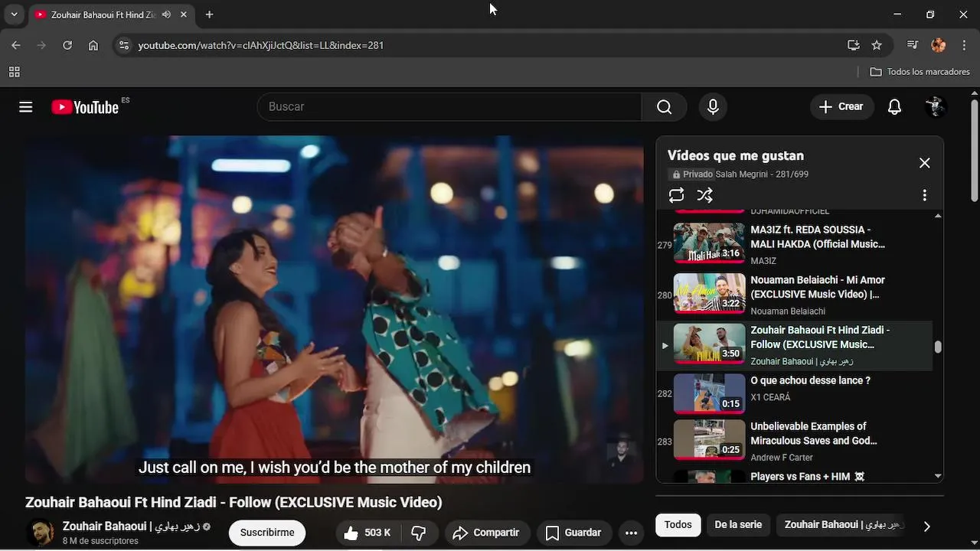This screenshot has height=551, width=980.
Task: Click the install/cast screen icon in address bar
Action: coord(854,45)
